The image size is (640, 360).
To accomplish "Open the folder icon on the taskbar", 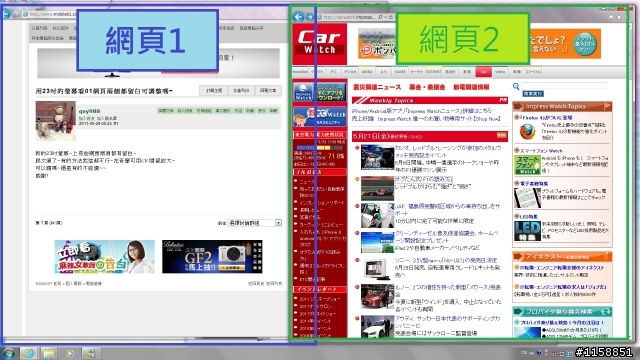I will (49, 353).
